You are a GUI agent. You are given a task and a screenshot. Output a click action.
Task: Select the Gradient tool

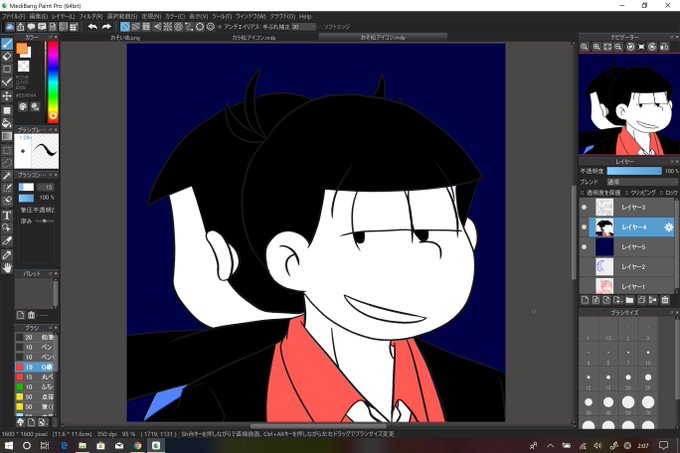7,137
